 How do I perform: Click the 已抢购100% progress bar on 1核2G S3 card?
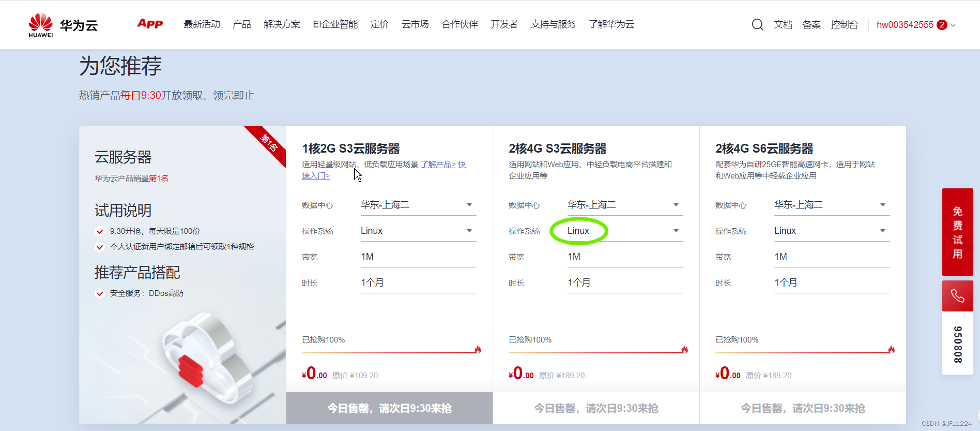pyautogui.click(x=389, y=352)
